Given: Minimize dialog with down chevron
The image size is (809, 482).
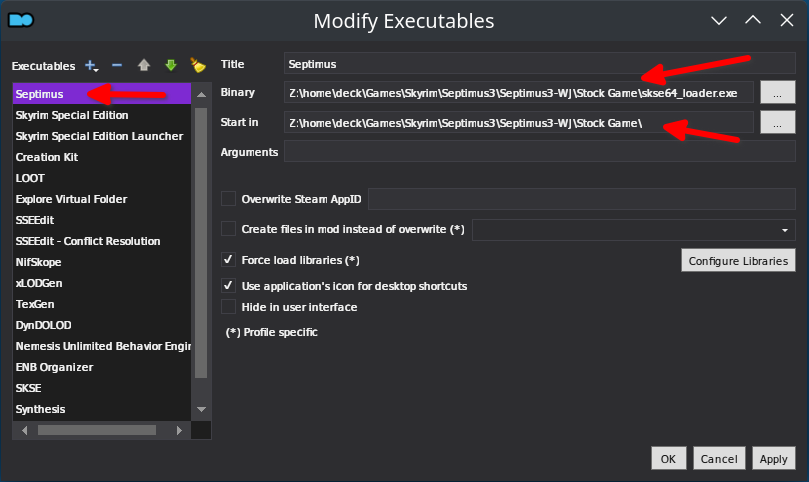Looking at the screenshot, I should pos(719,21).
